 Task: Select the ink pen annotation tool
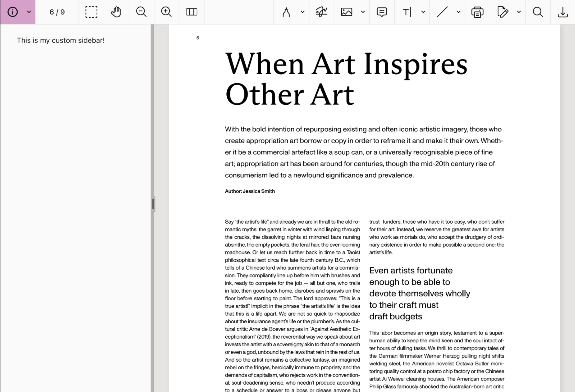[x=286, y=12]
